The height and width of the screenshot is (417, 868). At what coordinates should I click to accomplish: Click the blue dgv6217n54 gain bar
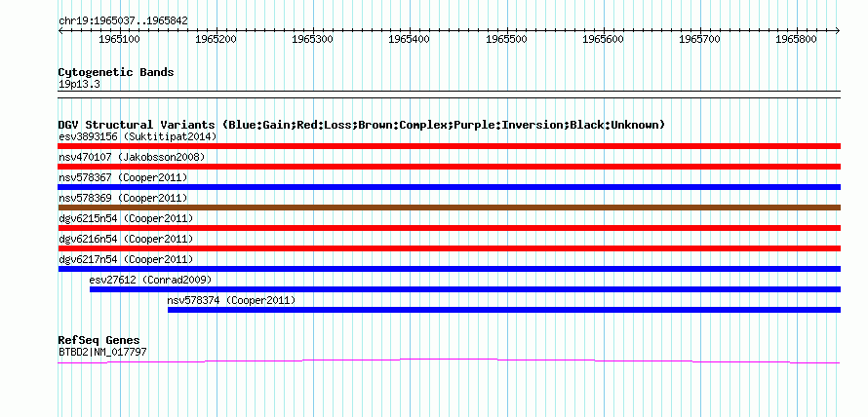[x=449, y=269]
